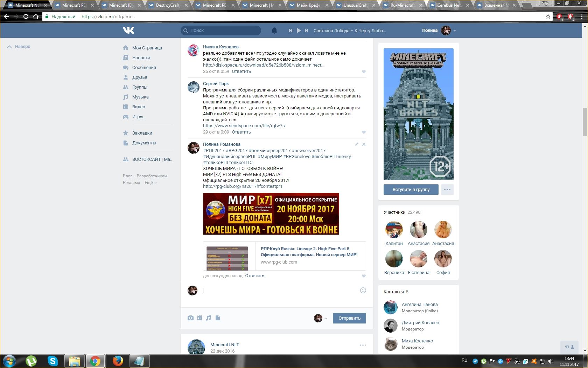Viewport: 588px width, 368px height.
Task: Open the 97 online friends chat panel
Action: click(569, 347)
